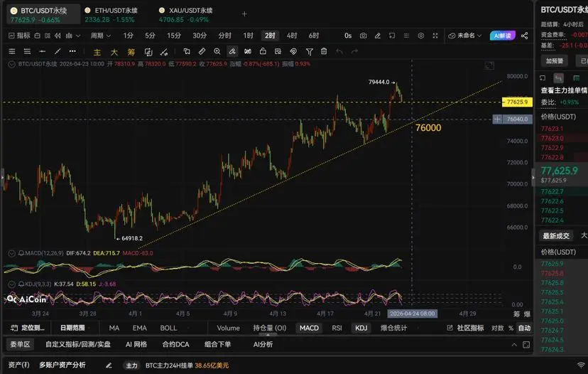Toggle 对数 logarithmic scale
The image size is (588, 374).
497,328
